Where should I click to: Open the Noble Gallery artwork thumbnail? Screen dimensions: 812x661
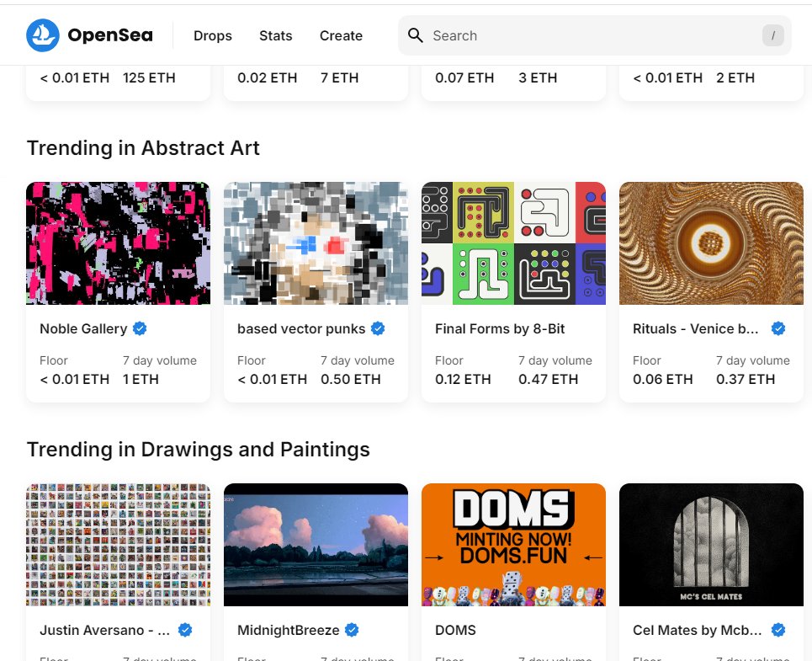pyautogui.click(x=118, y=243)
